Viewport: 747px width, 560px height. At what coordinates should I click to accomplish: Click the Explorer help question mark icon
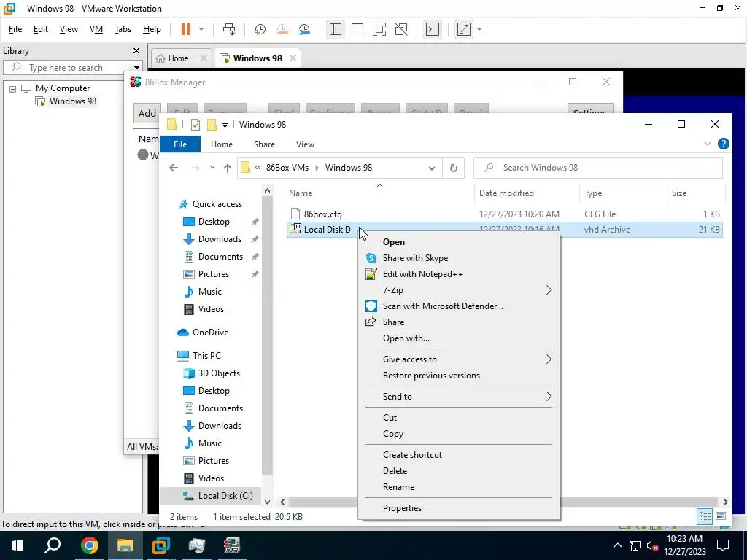tap(723, 144)
